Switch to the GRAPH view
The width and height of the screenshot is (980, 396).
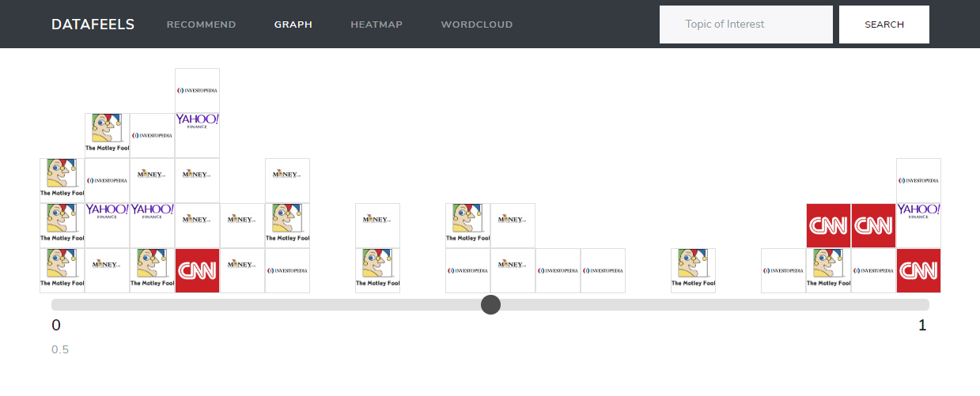pos(293,25)
